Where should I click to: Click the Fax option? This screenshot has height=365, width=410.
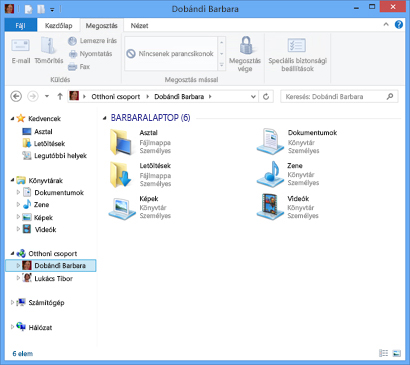(79, 67)
